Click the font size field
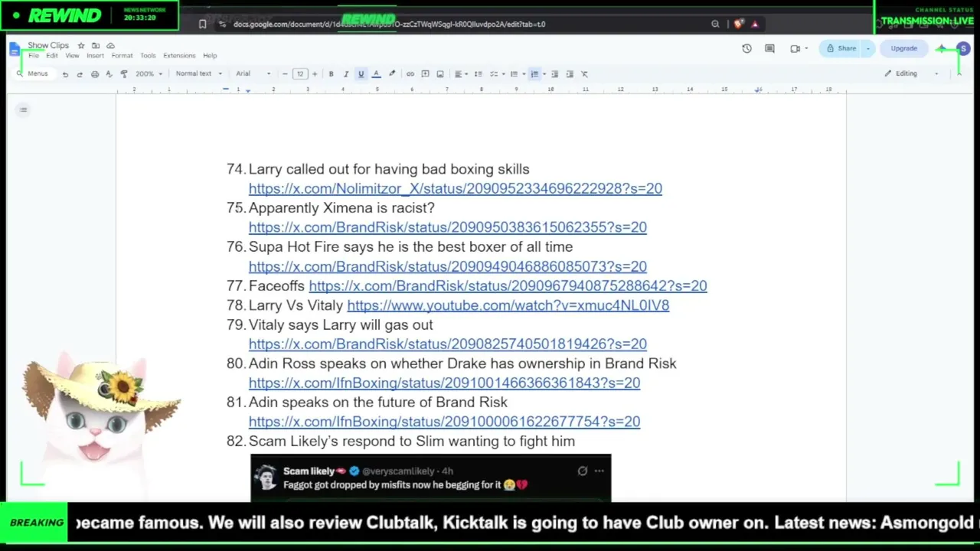 tap(300, 74)
